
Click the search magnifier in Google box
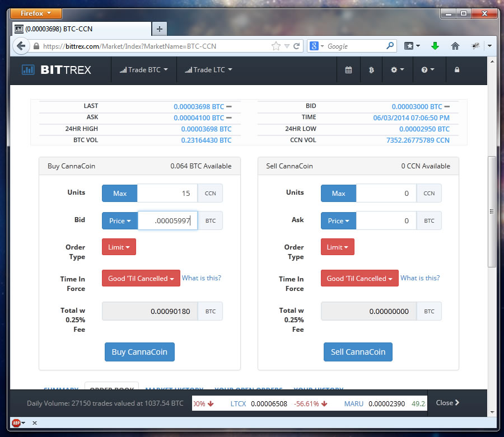(390, 46)
